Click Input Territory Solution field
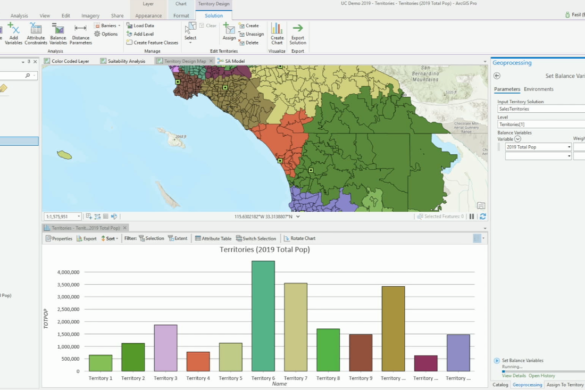 pyautogui.click(x=541, y=109)
